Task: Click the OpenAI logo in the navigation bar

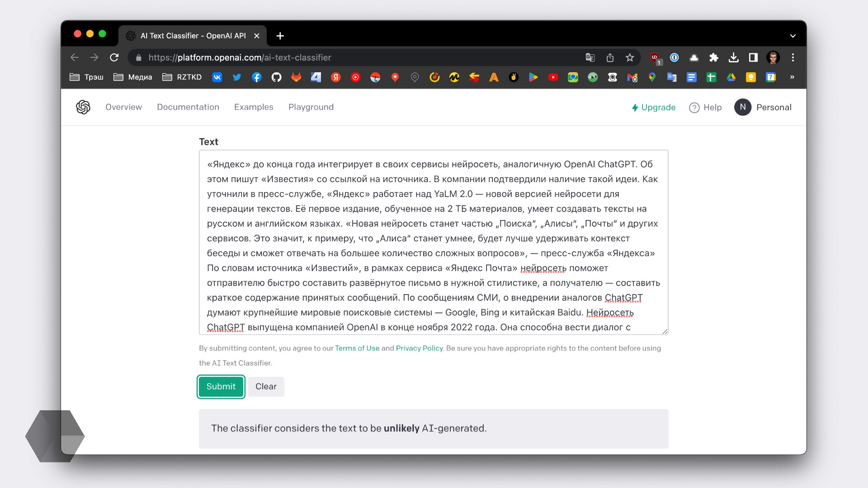Action: [83, 107]
